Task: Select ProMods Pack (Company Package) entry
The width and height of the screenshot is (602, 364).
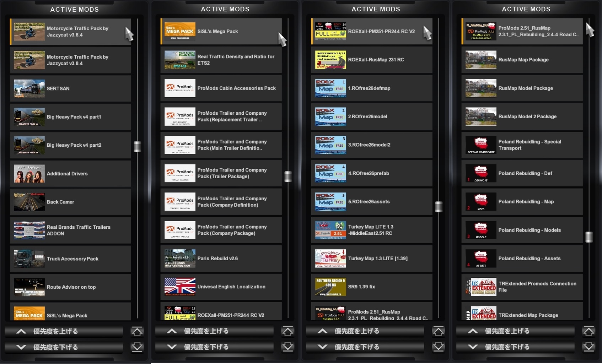Action: tap(221, 230)
